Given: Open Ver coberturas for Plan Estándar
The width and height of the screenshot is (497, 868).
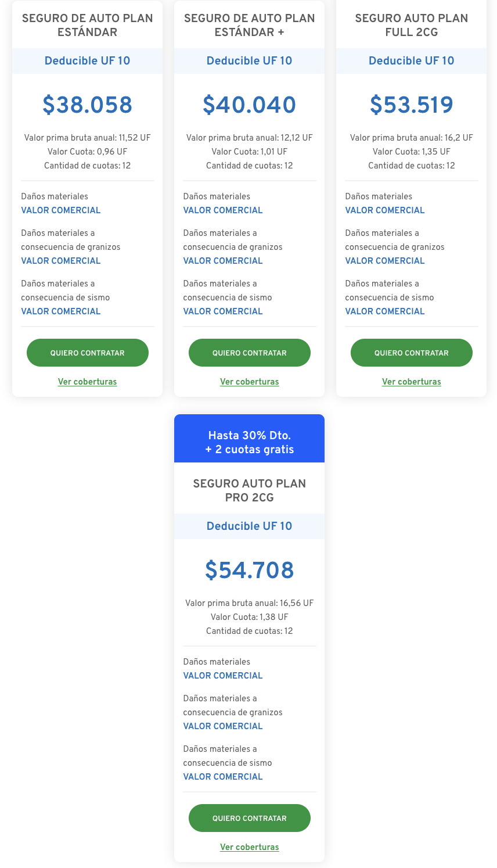Looking at the screenshot, I should pos(87,382).
